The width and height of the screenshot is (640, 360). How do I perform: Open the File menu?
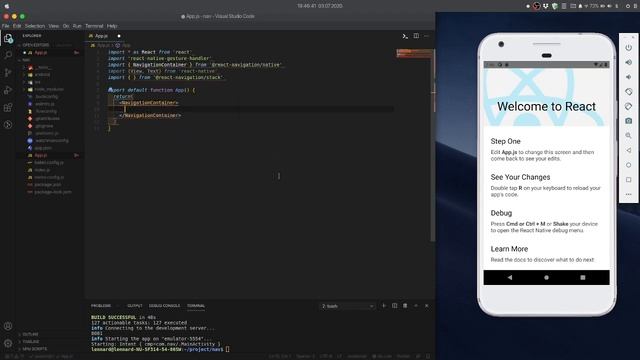(x=5, y=26)
